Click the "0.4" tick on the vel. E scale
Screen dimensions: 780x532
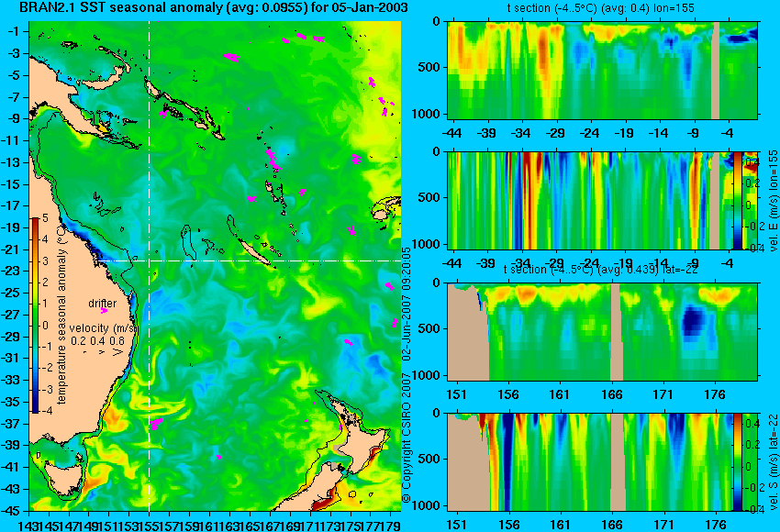coord(752,161)
